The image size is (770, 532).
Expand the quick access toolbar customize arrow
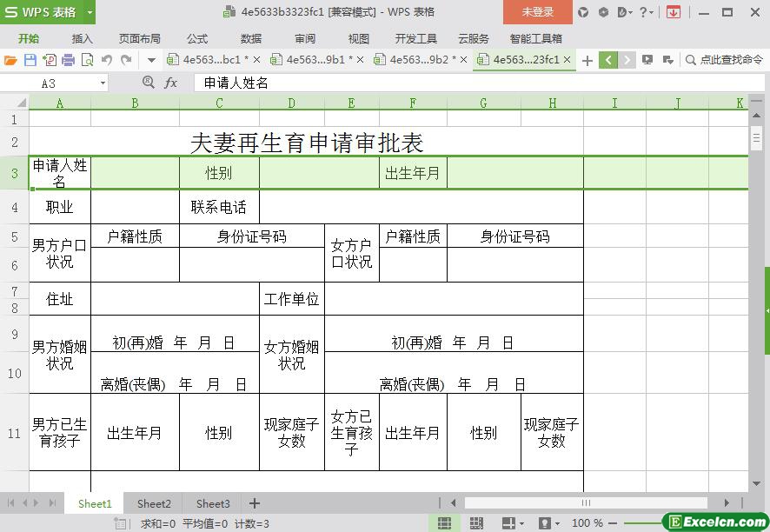151,60
